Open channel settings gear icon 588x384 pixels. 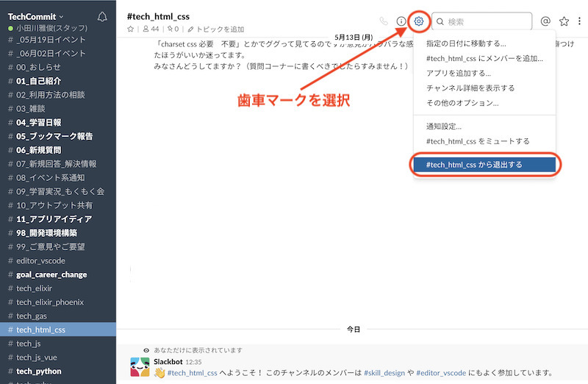[419, 21]
